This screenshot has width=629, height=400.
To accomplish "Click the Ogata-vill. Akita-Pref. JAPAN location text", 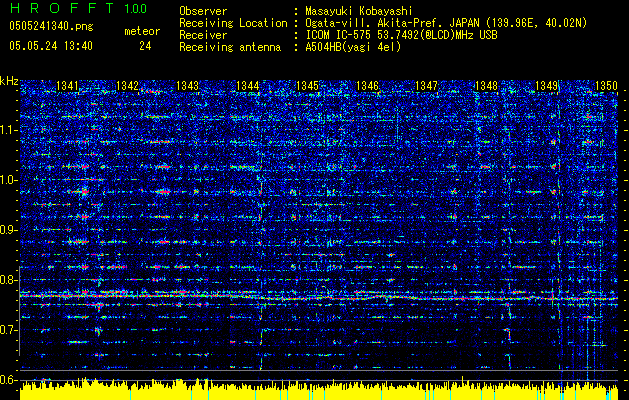I will pyautogui.click(x=446, y=23).
